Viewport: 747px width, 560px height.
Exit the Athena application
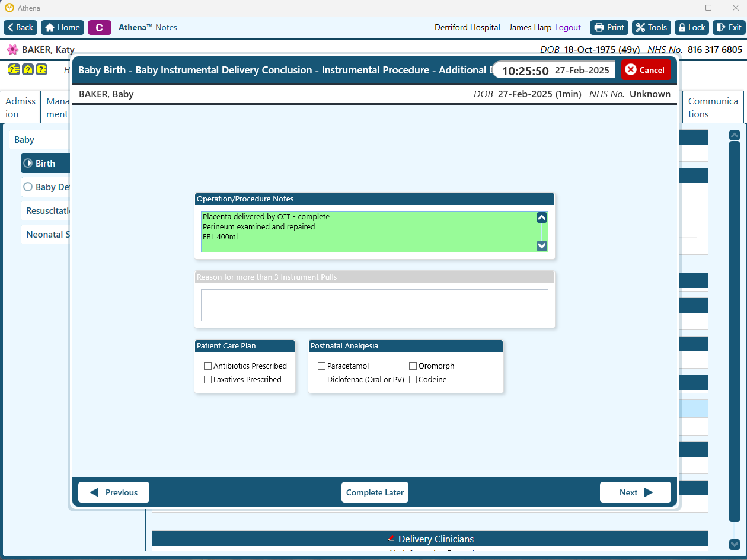tap(729, 27)
